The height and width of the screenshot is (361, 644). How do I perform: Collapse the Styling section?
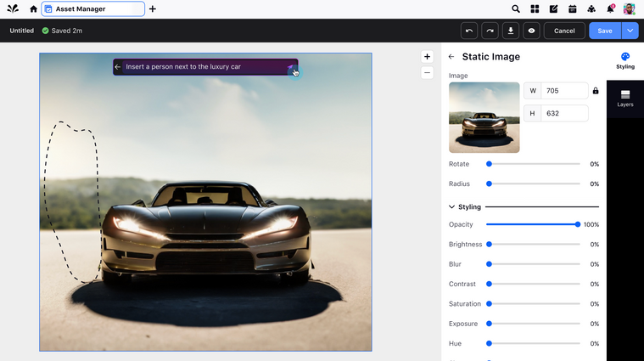[x=451, y=206]
